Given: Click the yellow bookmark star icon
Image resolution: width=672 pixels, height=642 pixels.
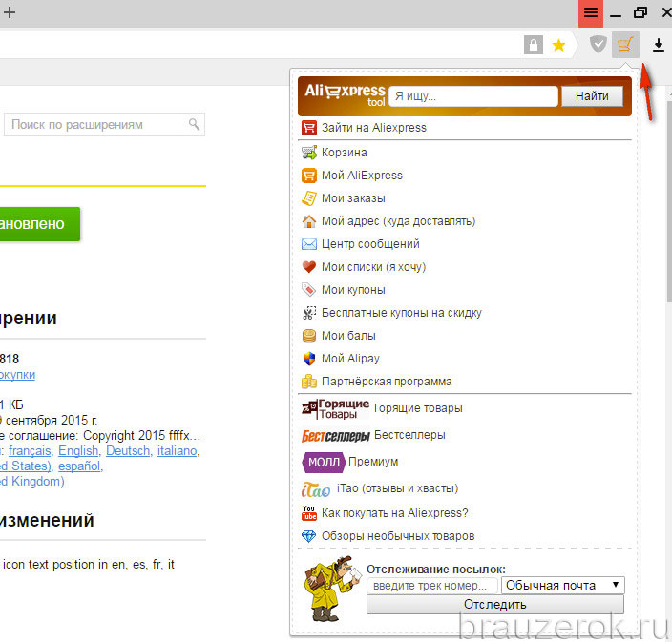Looking at the screenshot, I should pos(558,45).
